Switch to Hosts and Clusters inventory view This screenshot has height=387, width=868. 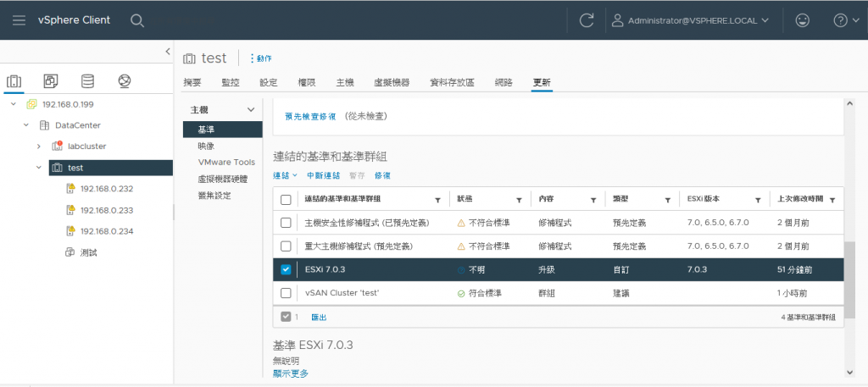pyautogui.click(x=14, y=81)
